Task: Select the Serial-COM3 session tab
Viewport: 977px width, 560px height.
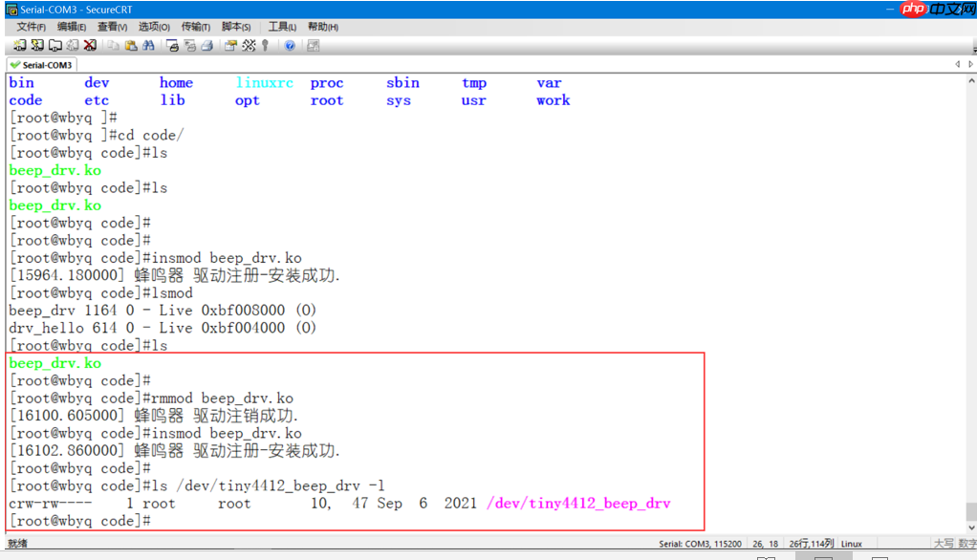Action: [x=40, y=65]
